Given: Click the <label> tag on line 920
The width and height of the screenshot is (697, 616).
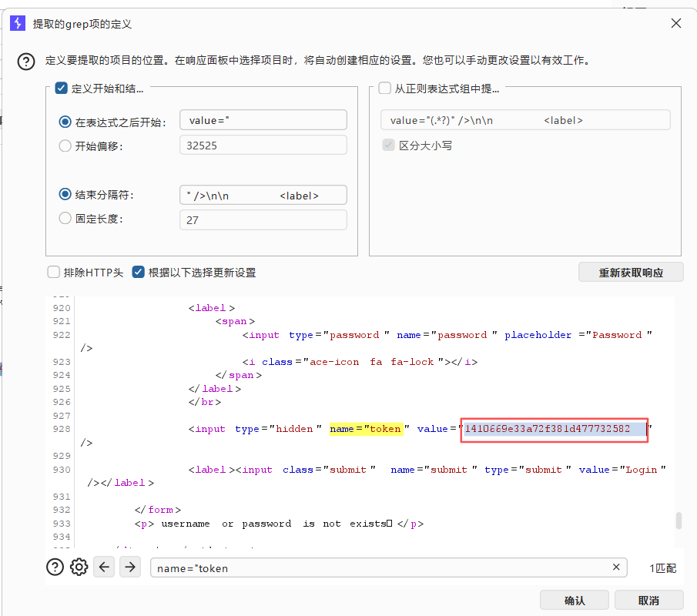Looking at the screenshot, I should click(212, 308).
